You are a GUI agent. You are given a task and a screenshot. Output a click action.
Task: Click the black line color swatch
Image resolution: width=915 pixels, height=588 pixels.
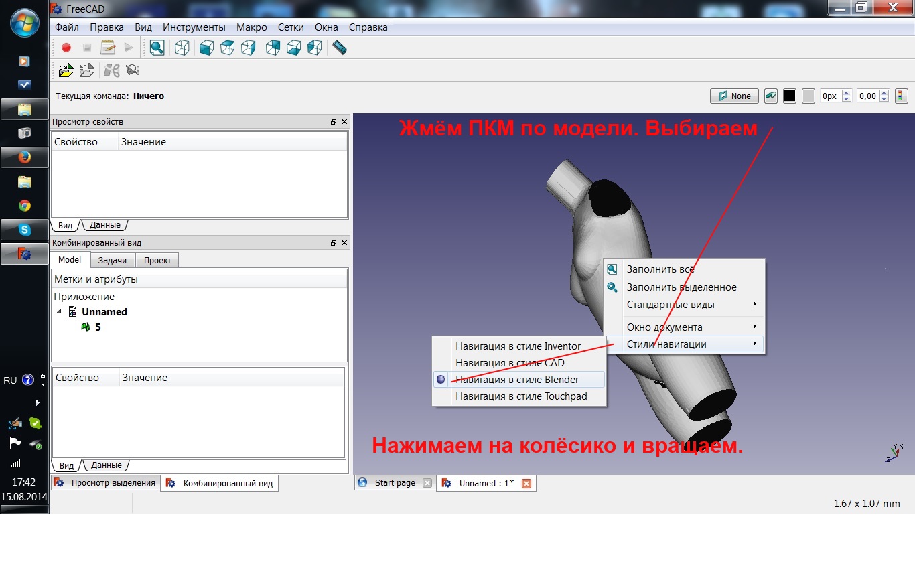790,96
